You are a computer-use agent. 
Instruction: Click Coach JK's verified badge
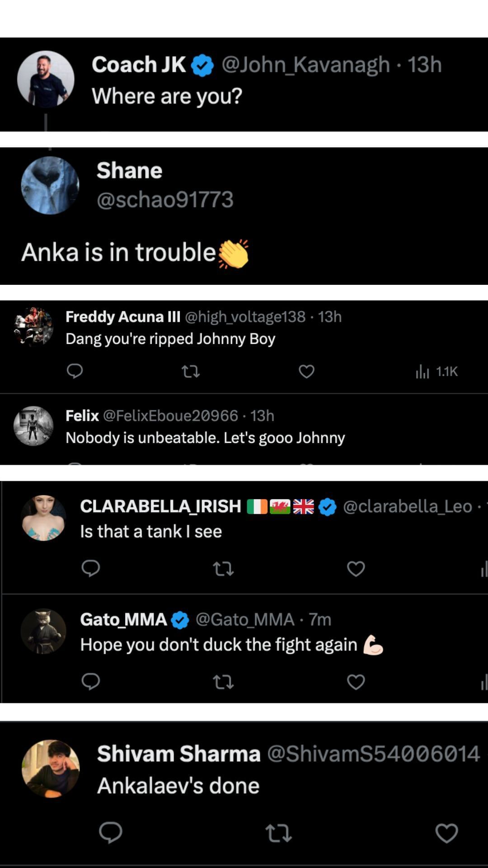point(202,65)
